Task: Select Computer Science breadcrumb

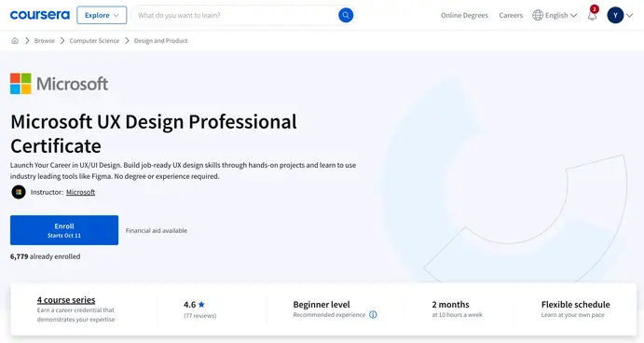Action: click(94, 41)
